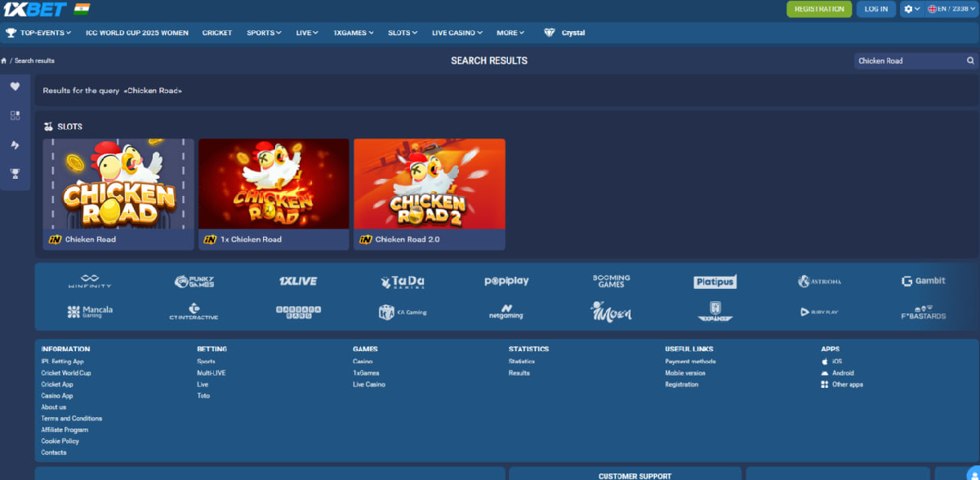
Task: Select CRICKET in the navigation bar
Action: coord(216,33)
